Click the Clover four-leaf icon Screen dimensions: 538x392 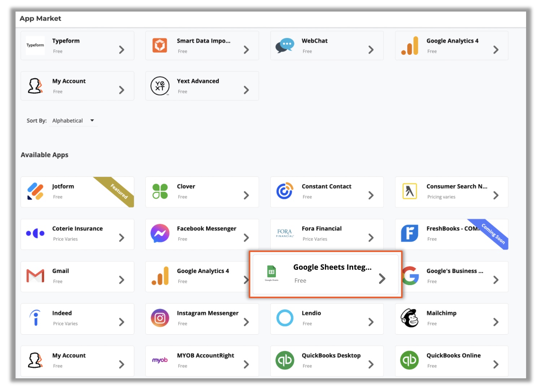click(160, 191)
